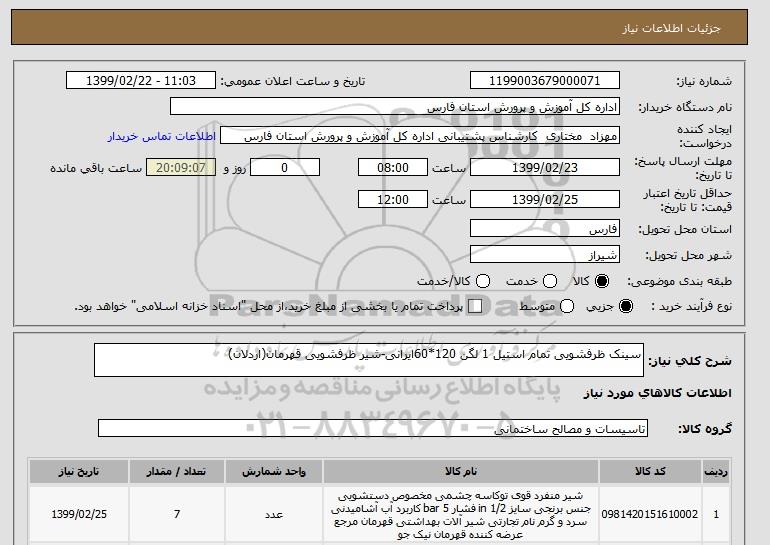Click the نوع فرآیند خرید label

pos(691,306)
